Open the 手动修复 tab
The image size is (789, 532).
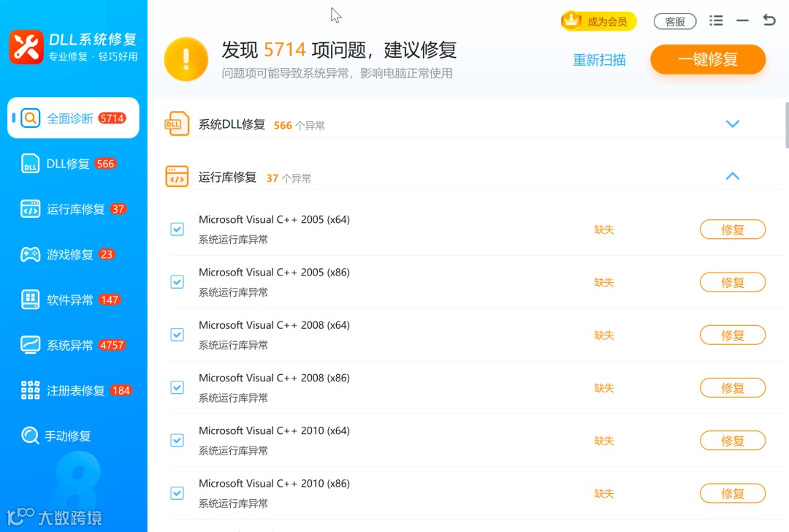(x=74, y=436)
